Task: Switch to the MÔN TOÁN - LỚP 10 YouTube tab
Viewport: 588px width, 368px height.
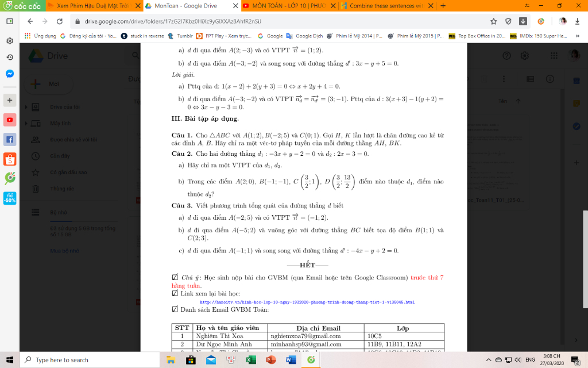Action: click(289, 6)
